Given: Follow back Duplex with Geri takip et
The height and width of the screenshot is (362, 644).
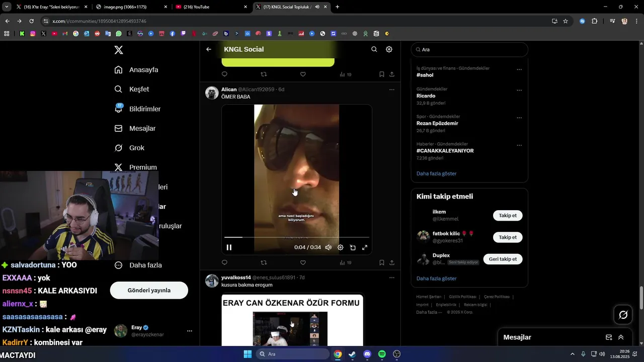Looking at the screenshot, I should 503,259.
